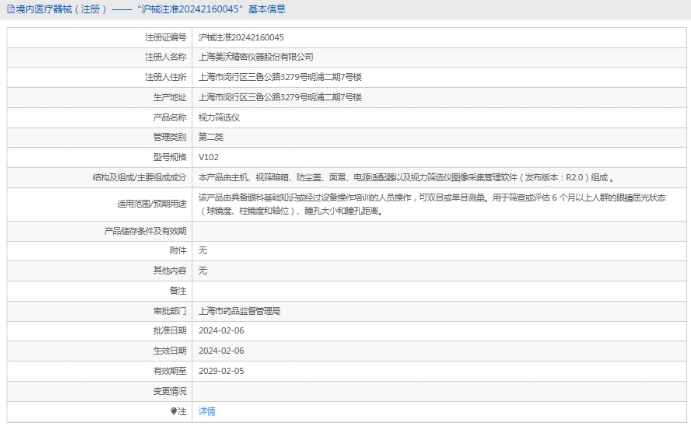
Task: Select the 注册人住所 address value
Action: pyautogui.click(x=280, y=77)
